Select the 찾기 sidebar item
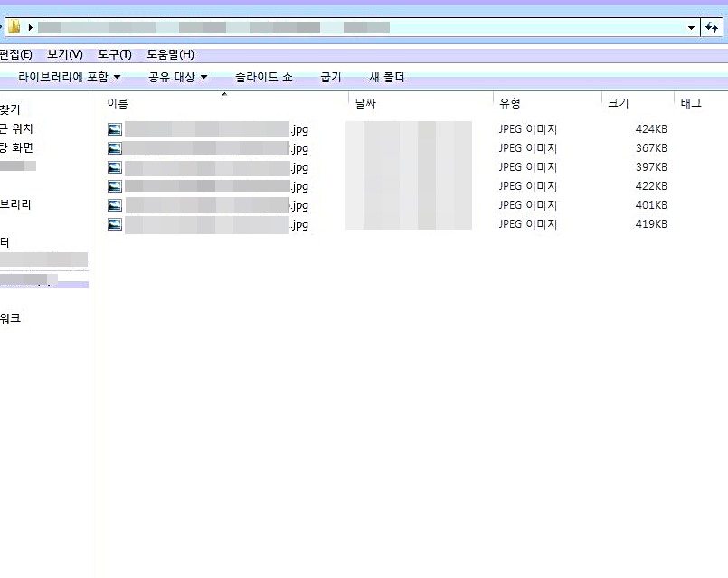Image resolution: width=728 pixels, height=578 pixels. point(10,109)
